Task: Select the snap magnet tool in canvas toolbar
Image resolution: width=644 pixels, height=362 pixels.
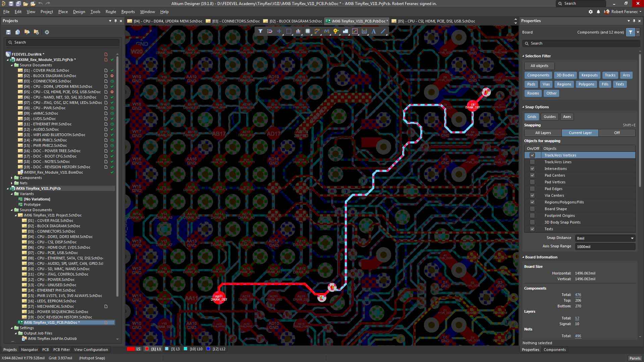Action: pyautogui.click(x=270, y=31)
